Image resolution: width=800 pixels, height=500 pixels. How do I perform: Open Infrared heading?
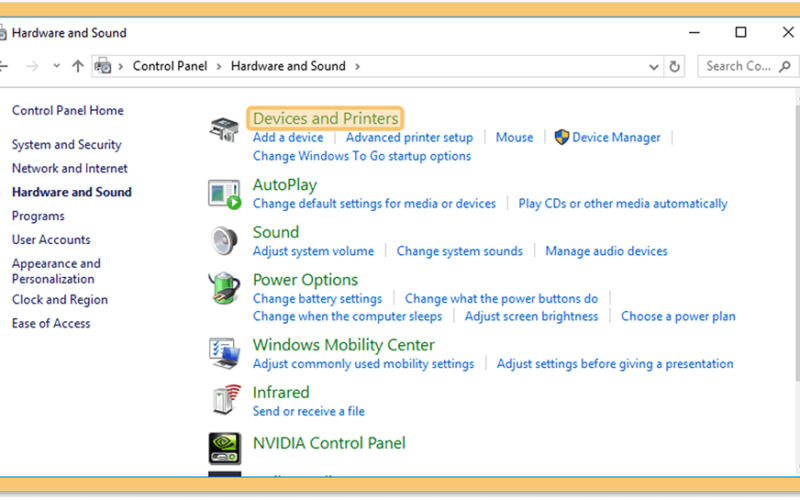click(x=281, y=393)
